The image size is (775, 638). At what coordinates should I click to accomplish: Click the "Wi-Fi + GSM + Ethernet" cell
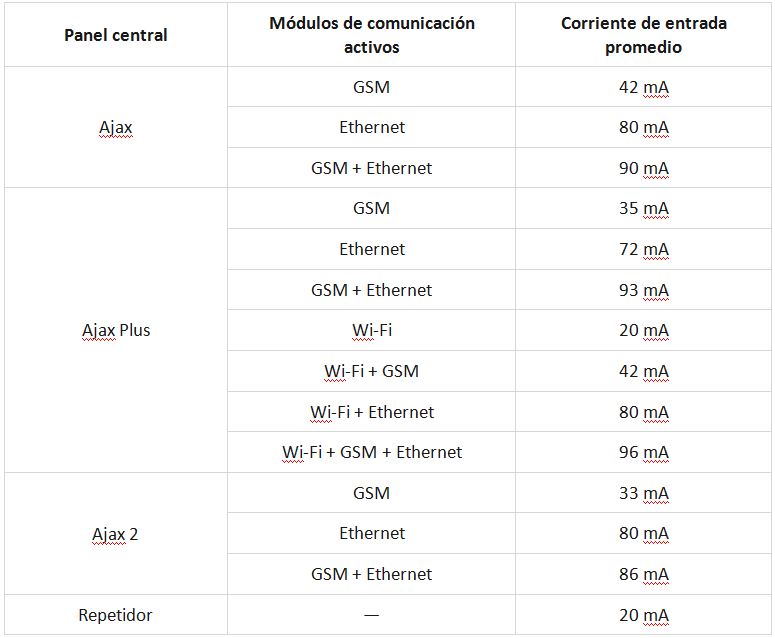[x=371, y=452]
